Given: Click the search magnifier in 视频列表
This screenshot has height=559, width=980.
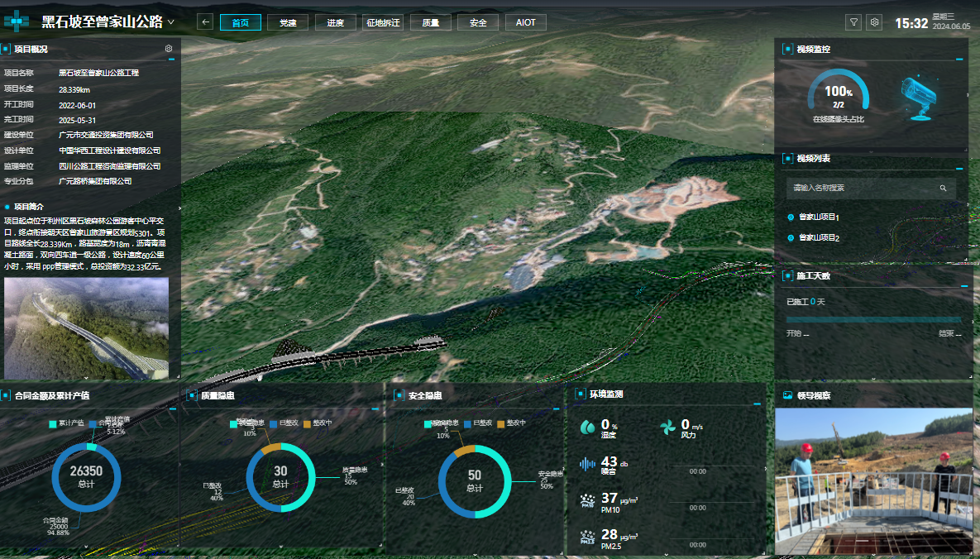Looking at the screenshot, I should 943,189.
